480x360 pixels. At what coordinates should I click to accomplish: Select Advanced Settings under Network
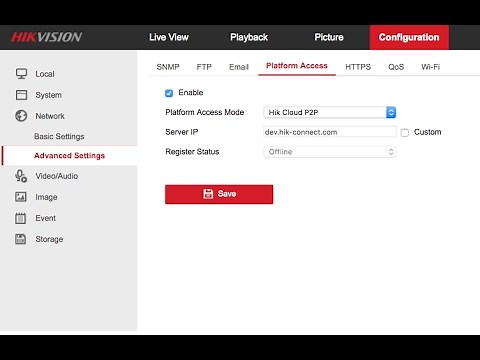coord(69,156)
